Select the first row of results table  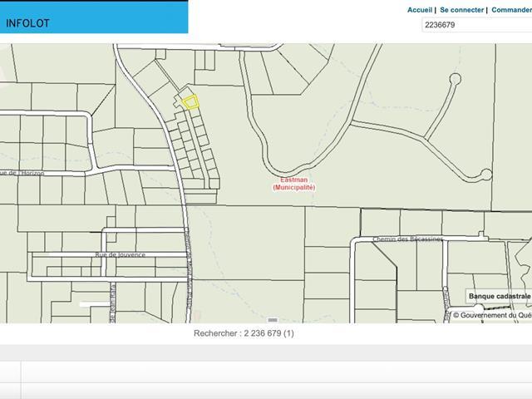266,372
